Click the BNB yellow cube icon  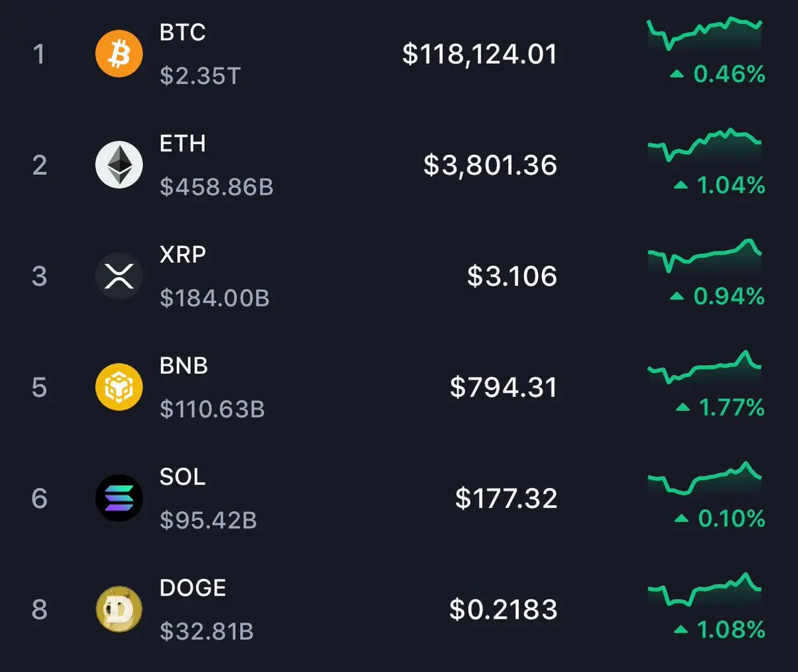click(119, 387)
